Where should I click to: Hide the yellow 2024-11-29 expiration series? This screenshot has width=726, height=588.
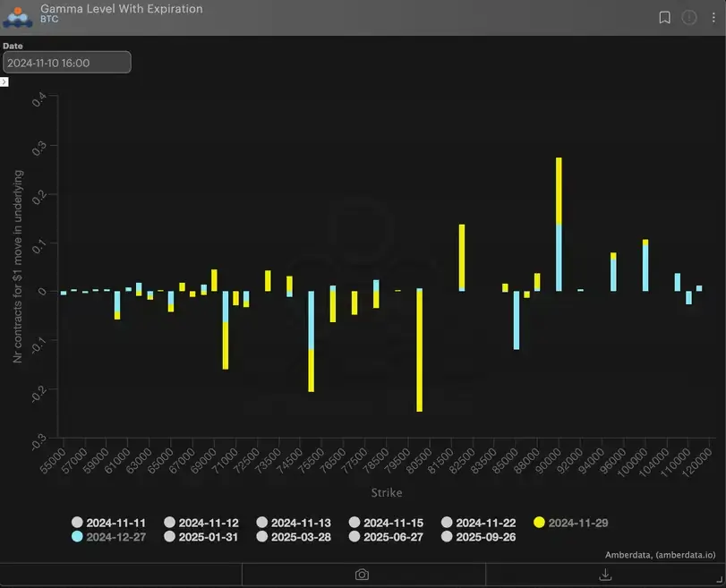click(x=570, y=523)
